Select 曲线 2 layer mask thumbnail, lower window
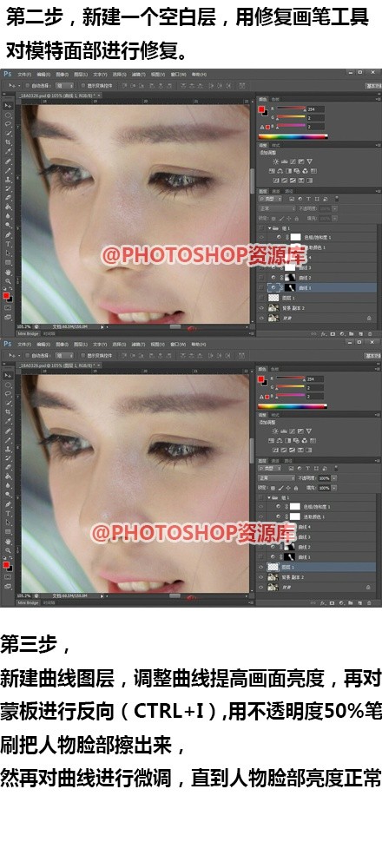Screen dimensions: 382x868 [290, 547]
